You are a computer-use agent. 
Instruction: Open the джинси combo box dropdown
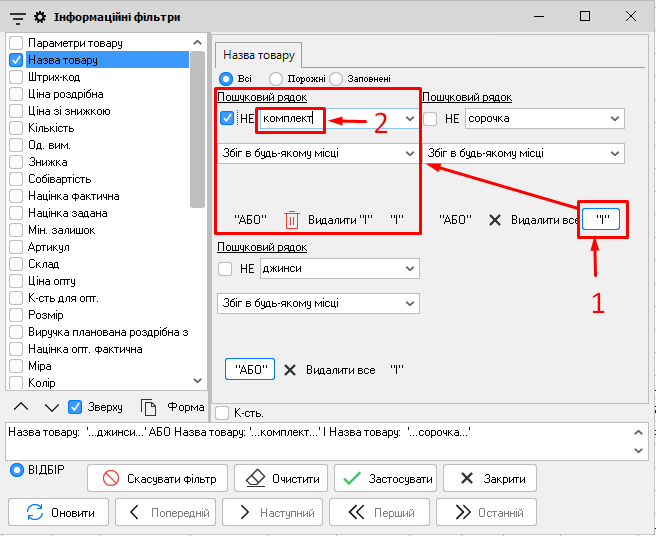409,269
